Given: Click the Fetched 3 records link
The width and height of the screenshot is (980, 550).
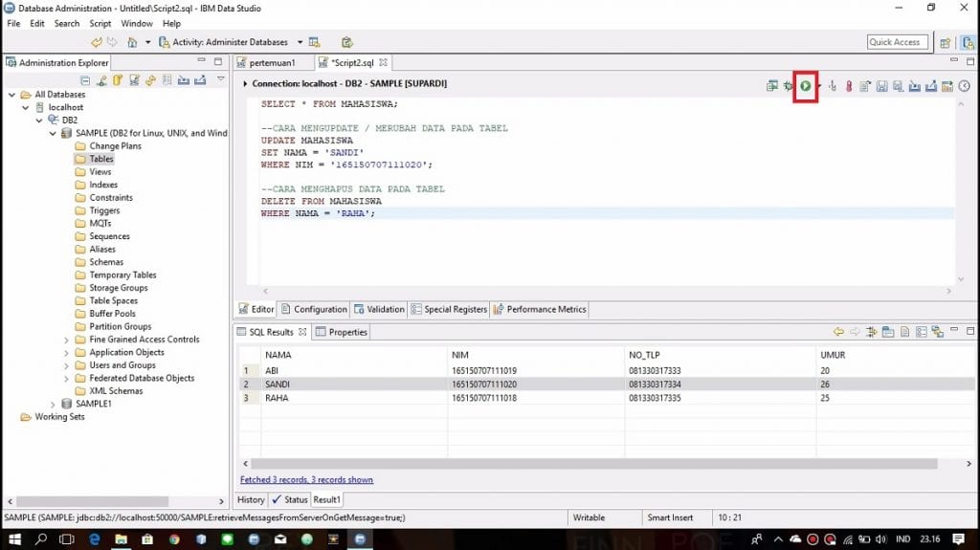Looking at the screenshot, I should pos(306,479).
